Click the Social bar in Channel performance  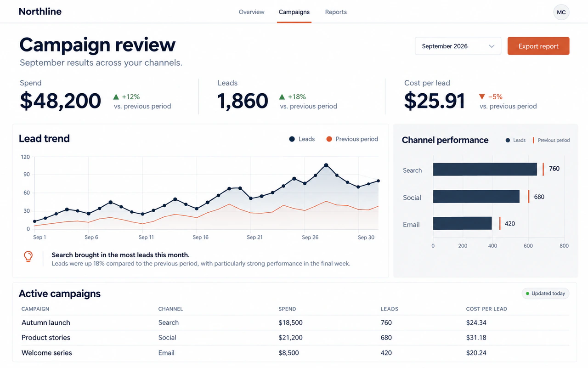476,197
